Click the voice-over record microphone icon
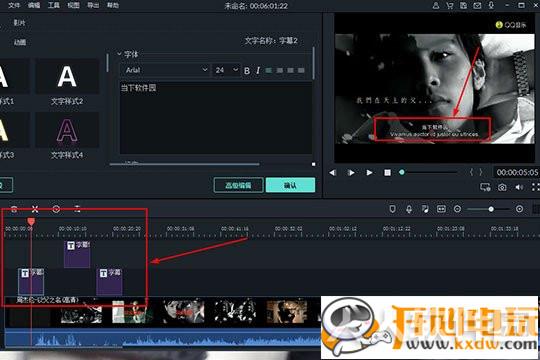This screenshot has width=540, height=360. tap(409, 209)
